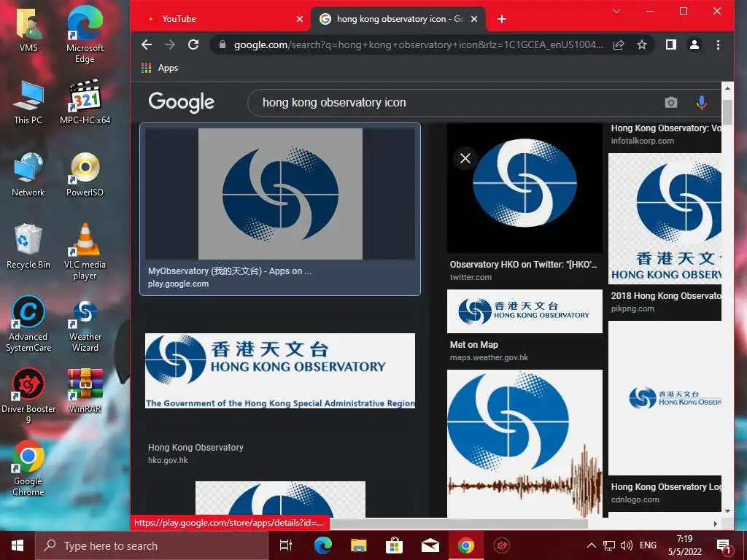Click the Google logo
The width and height of the screenshot is (747, 560).
click(x=182, y=102)
